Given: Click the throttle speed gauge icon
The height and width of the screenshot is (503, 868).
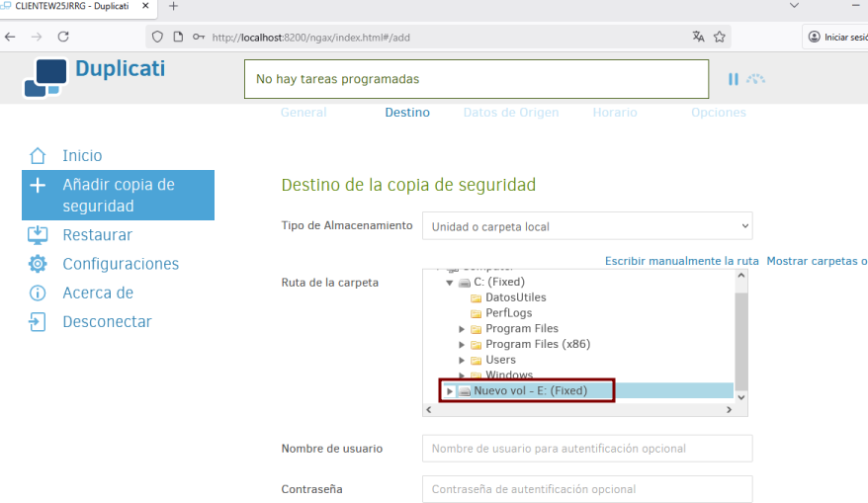Looking at the screenshot, I should 755,79.
